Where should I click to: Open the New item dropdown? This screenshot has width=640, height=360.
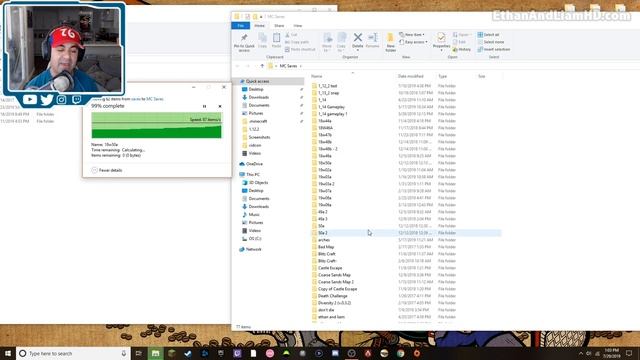(412, 35)
